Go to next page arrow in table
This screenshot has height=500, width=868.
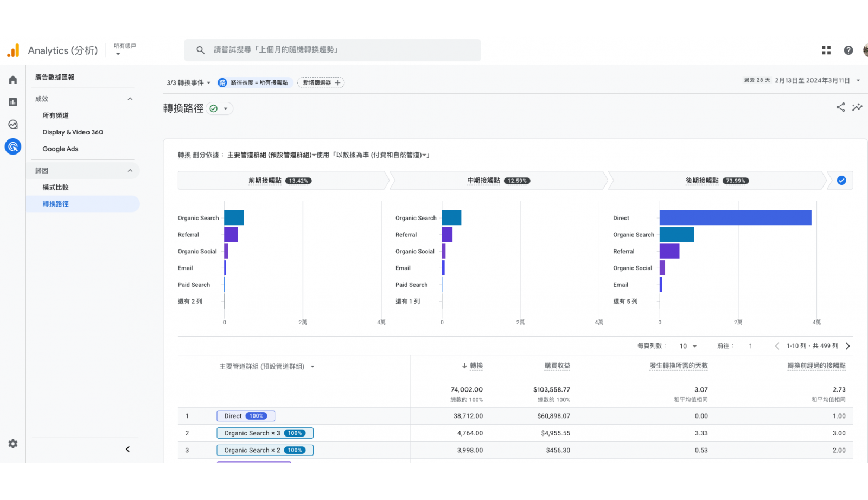point(847,346)
